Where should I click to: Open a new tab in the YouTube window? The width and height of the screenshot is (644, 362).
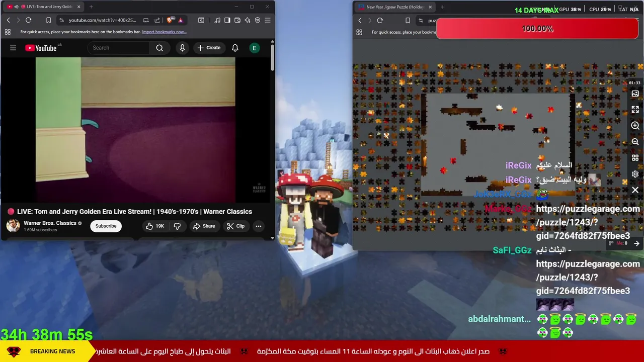(91, 7)
